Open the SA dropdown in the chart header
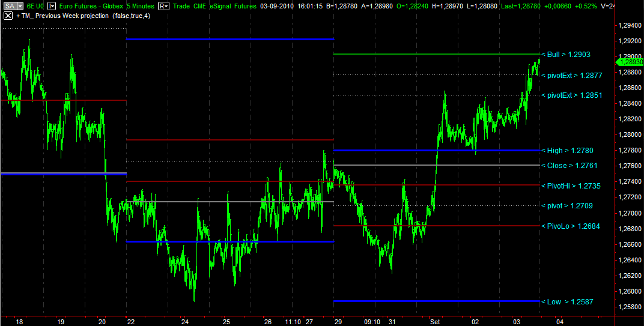This screenshot has height=326, width=644. click(13, 6)
